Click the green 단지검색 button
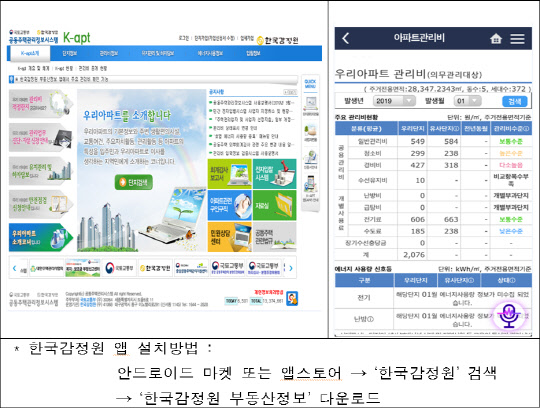 pyautogui.click(x=134, y=182)
